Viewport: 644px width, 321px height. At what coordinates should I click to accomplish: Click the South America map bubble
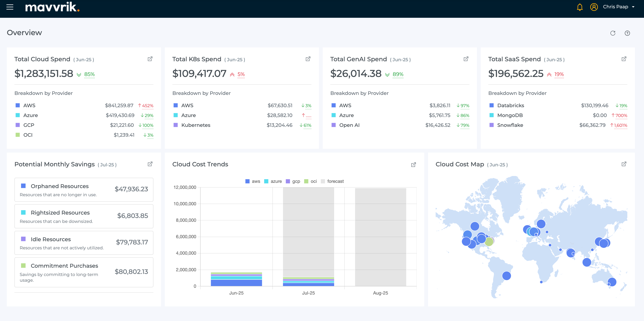pos(506,276)
